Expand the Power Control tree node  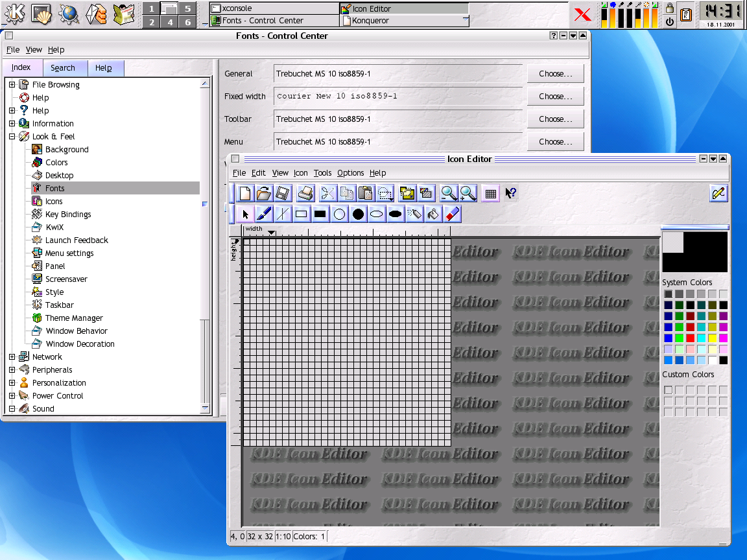[12, 395]
